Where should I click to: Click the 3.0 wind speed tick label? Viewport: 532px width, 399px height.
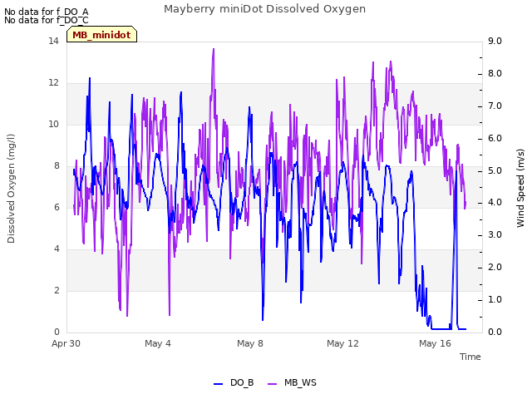click(x=495, y=235)
